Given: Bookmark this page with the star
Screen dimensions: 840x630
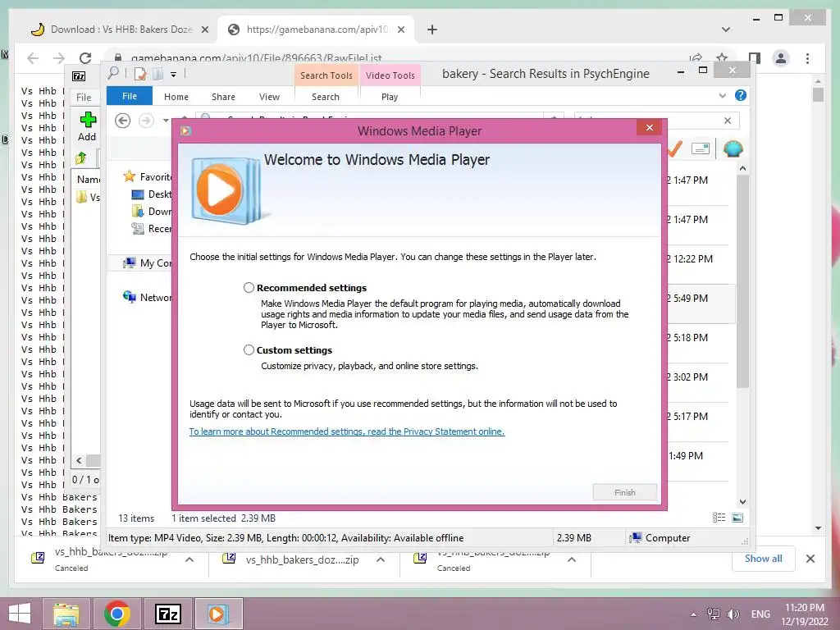Looking at the screenshot, I should point(722,58).
